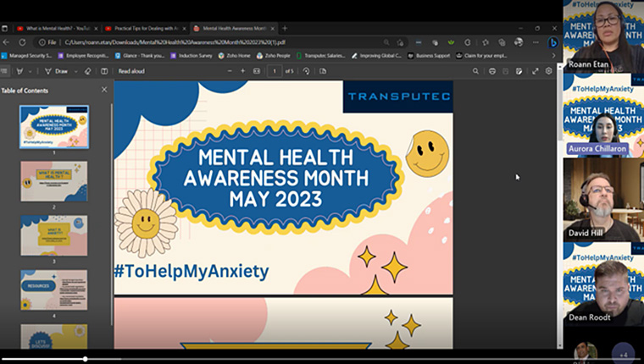Enter PDF full screen mode

pos(534,71)
